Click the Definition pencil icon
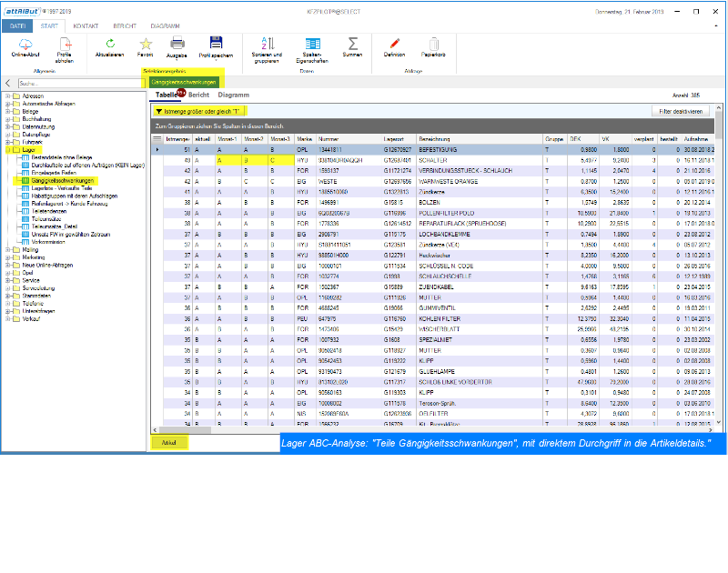This screenshot has width=728, height=573. tap(394, 44)
